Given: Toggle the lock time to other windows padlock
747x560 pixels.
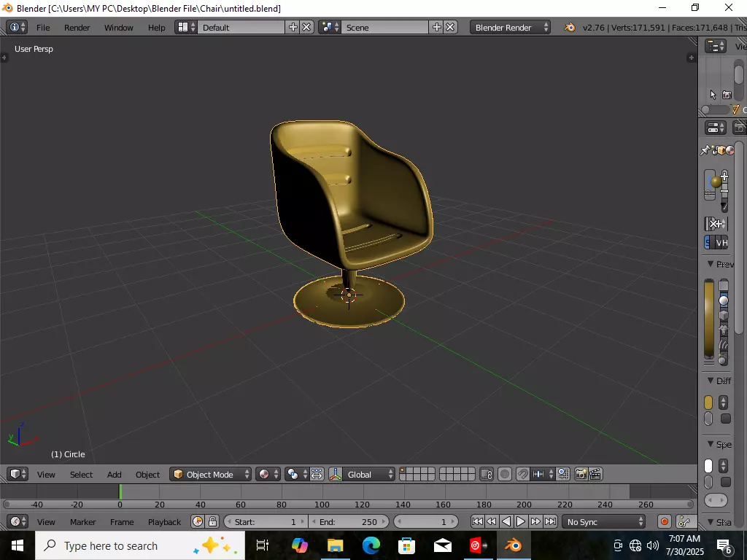Looking at the screenshot, I should [212, 521].
